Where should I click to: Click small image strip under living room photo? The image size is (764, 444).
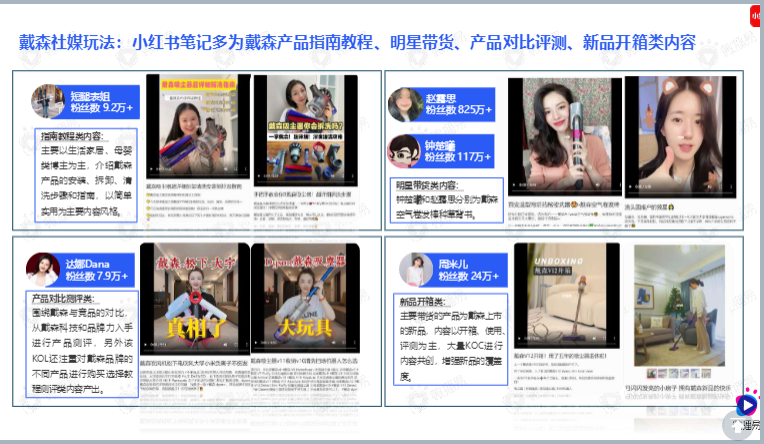[x=678, y=374]
